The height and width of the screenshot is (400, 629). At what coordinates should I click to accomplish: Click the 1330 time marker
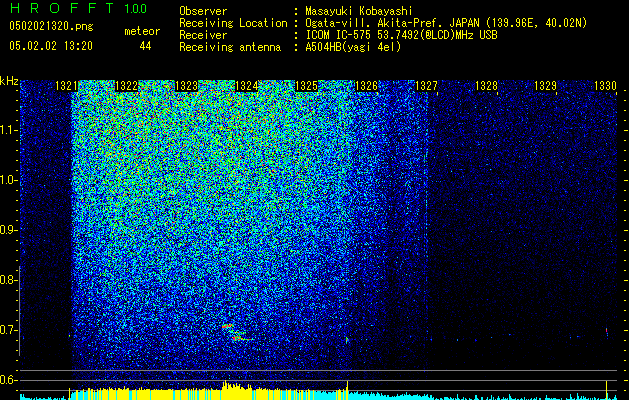tap(605, 86)
